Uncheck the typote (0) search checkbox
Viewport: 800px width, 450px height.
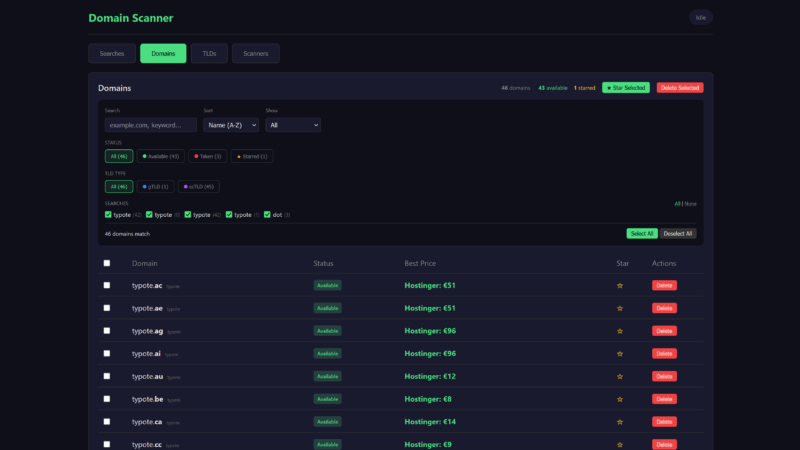(149, 215)
